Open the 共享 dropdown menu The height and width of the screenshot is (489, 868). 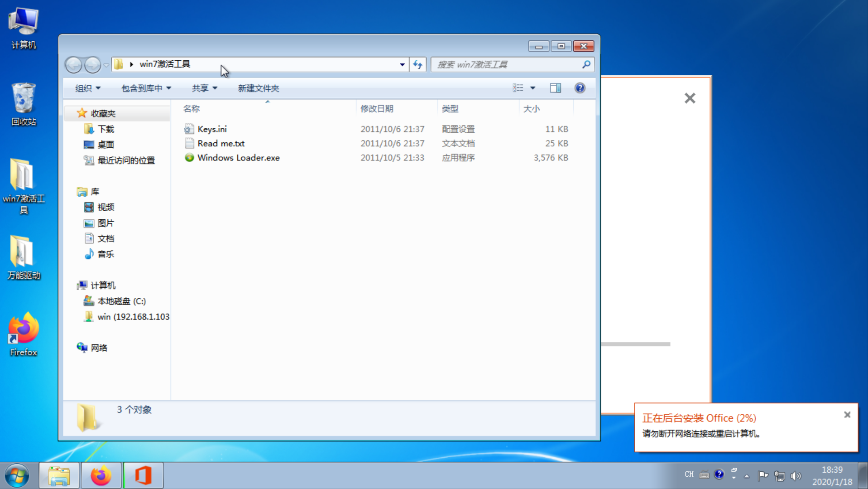tap(204, 88)
